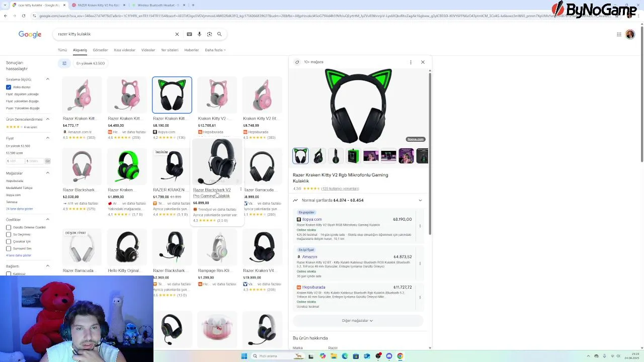Click the Min price input field

tap(15, 161)
